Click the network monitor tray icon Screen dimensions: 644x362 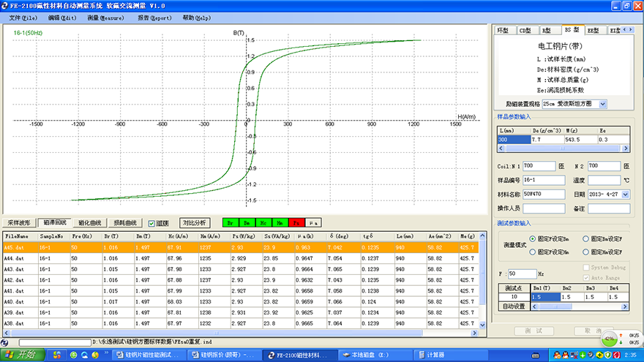click(x=574, y=355)
